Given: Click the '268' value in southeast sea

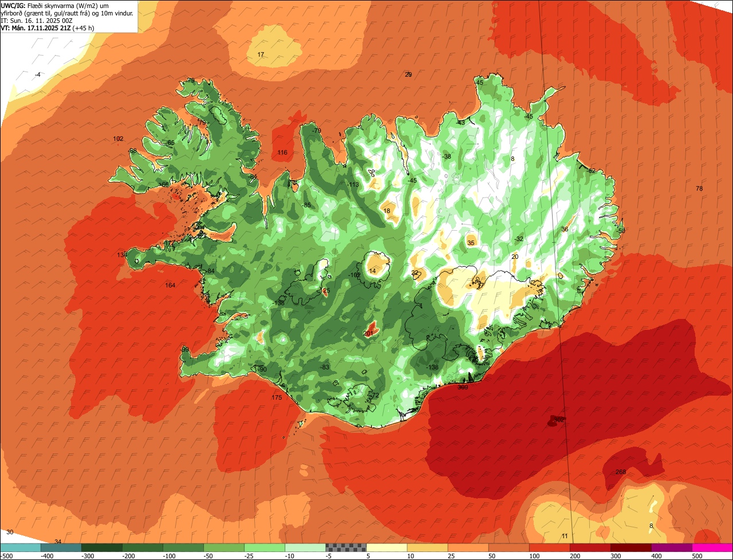Looking at the screenshot, I should [x=620, y=472].
